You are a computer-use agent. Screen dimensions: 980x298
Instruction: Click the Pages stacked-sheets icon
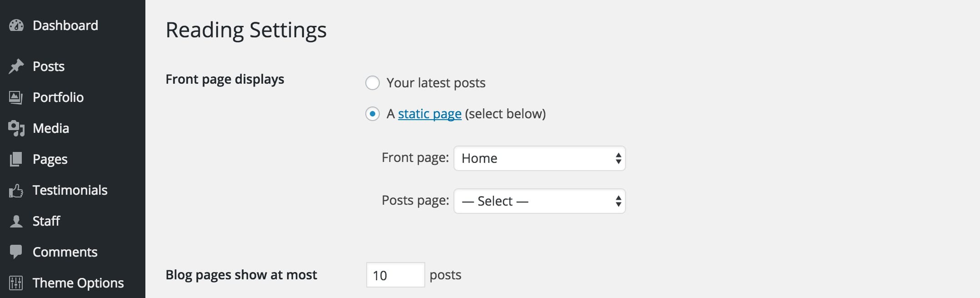click(x=16, y=159)
